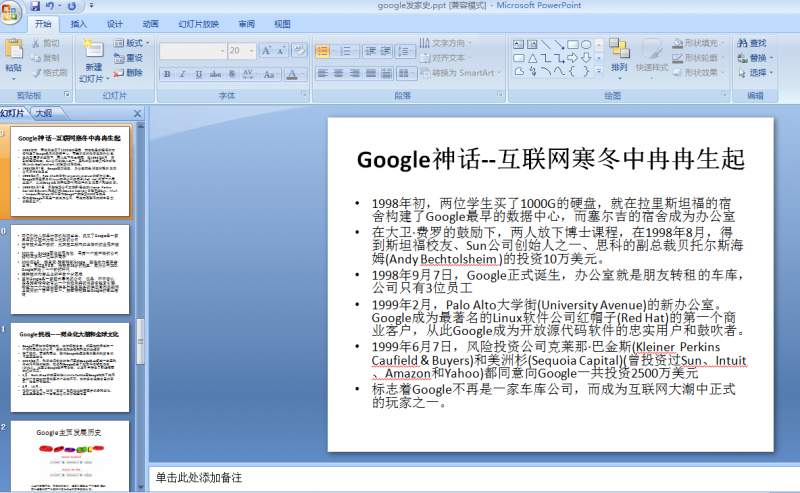Switch to the Insert (插入) tab
This screenshot has width=800, height=493.
tap(78, 24)
